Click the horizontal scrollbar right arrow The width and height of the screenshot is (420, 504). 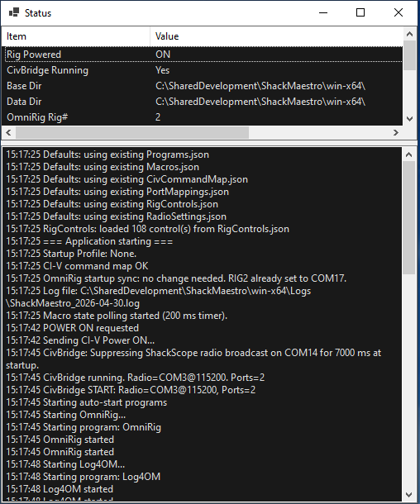click(396, 132)
